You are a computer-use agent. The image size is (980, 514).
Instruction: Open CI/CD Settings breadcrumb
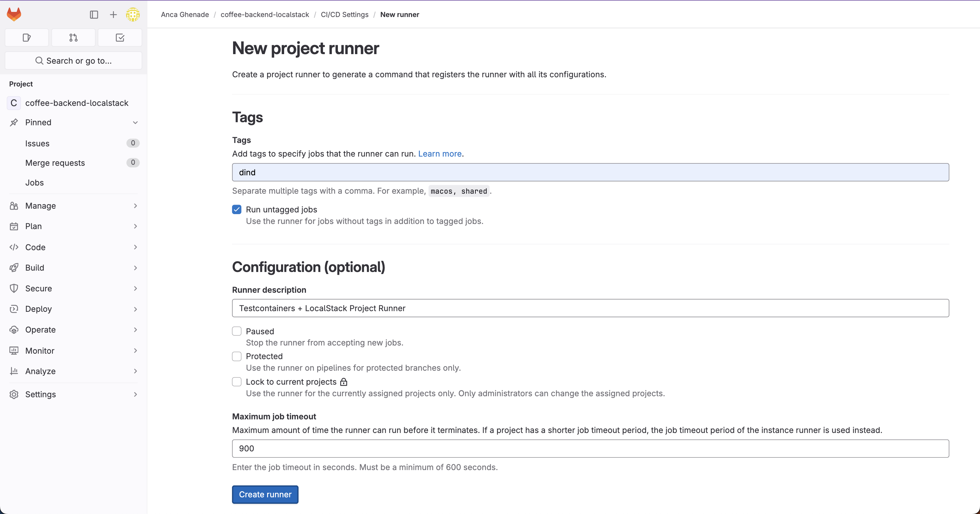[x=344, y=14]
